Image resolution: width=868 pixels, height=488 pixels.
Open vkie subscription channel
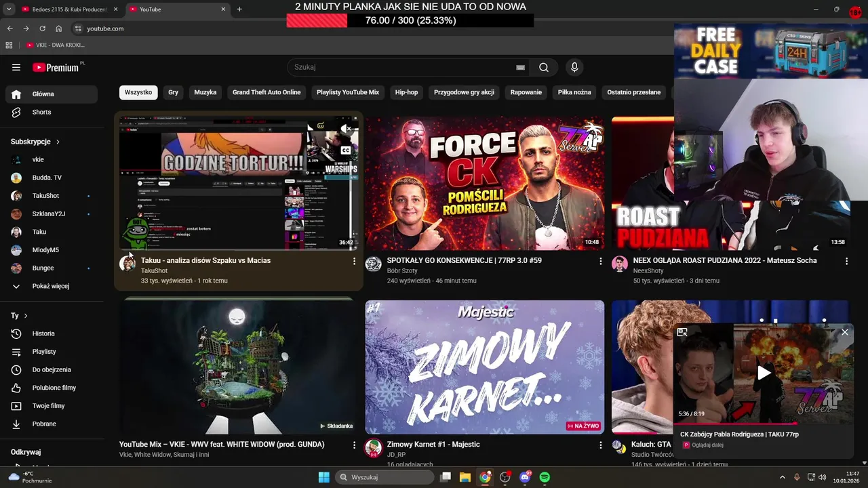pyautogui.click(x=52, y=159)
